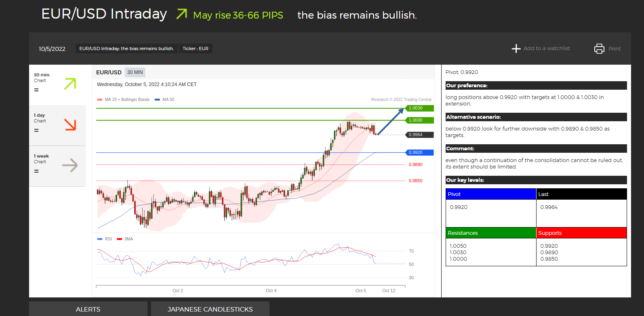Select the 1 week Chart tab
644x316 pixels.
click(57, 166)
